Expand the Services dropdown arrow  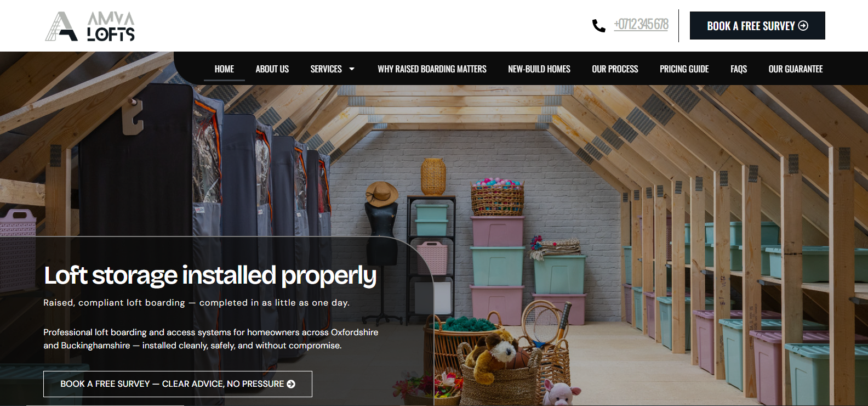tap(352, 69)
